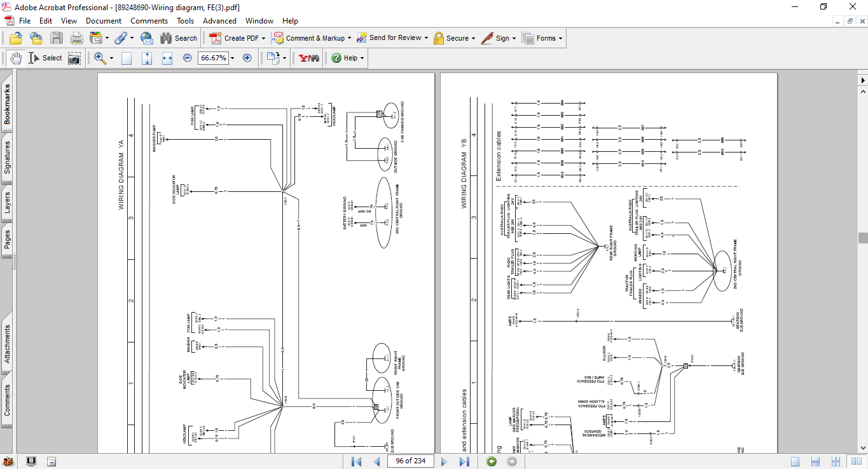Switch to Single Page layout
The width and height of the screenshot is (868, 469).
795,461
